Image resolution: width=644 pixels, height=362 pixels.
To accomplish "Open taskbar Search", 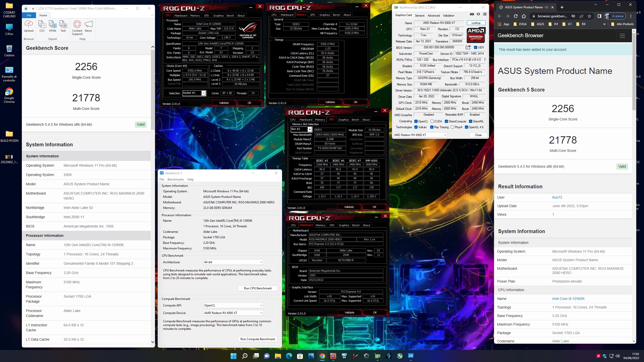I will (245, 356).
